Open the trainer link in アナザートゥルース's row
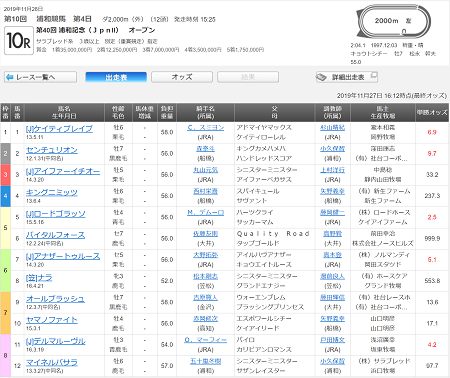This screenshot has width=450, height=378. (x=332, y=255)
